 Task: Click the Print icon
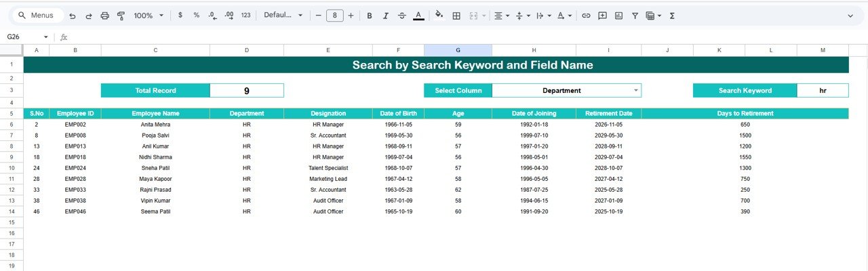(104, 16)
